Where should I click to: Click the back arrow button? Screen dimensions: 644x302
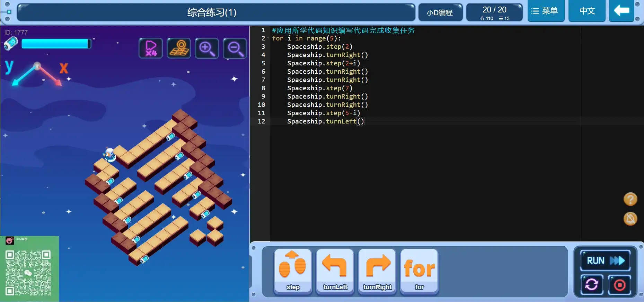tap(621, 11)
